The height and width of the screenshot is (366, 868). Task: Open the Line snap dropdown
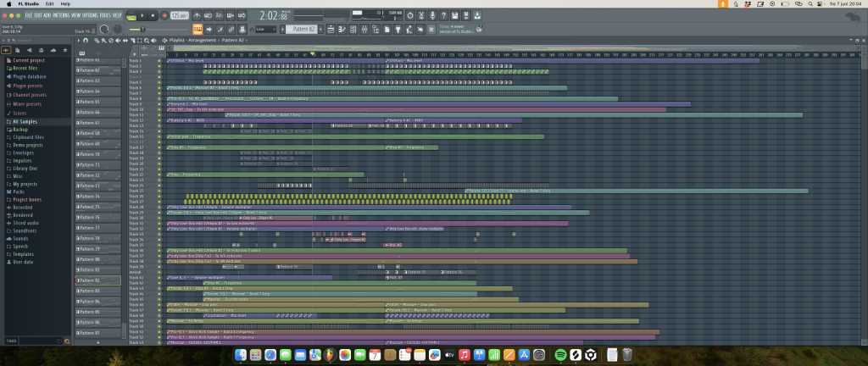pyautogui.click(x=267, y=30)
